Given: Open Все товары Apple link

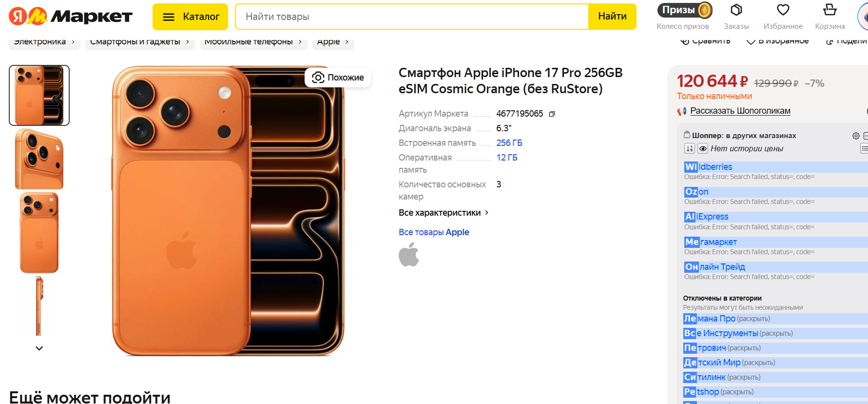Looking at the screenshot, I should (x=434, y=232).
